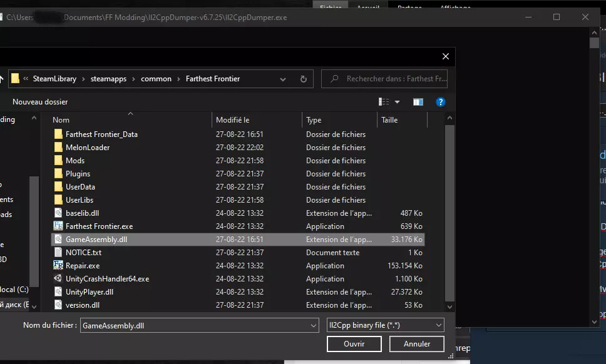Open the help question mark icon

pyautogui.click(x=440, y=102)
